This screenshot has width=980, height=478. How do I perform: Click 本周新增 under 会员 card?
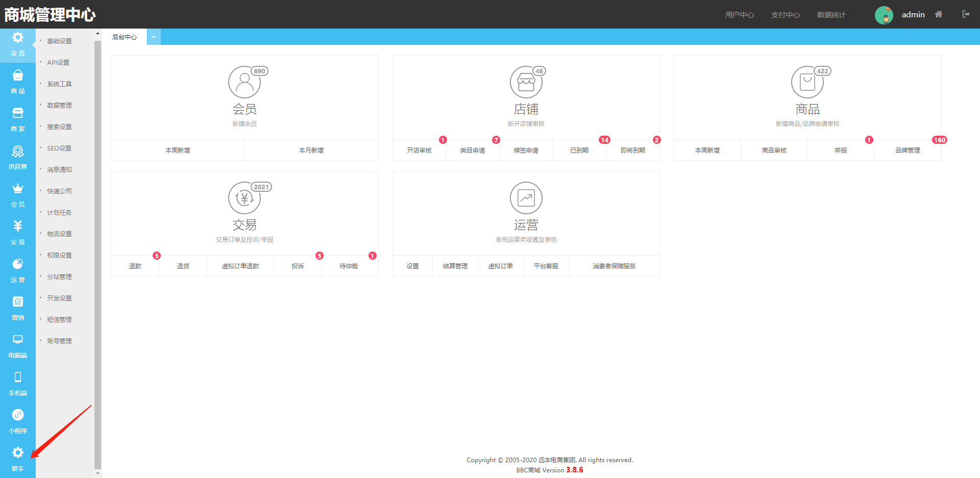click(x=178, y=150)
